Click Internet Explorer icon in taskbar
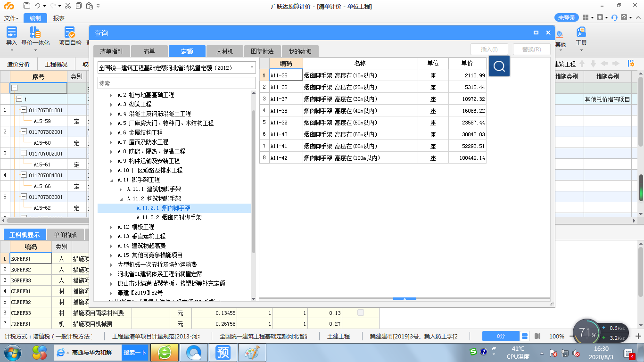 pos(61,352)
